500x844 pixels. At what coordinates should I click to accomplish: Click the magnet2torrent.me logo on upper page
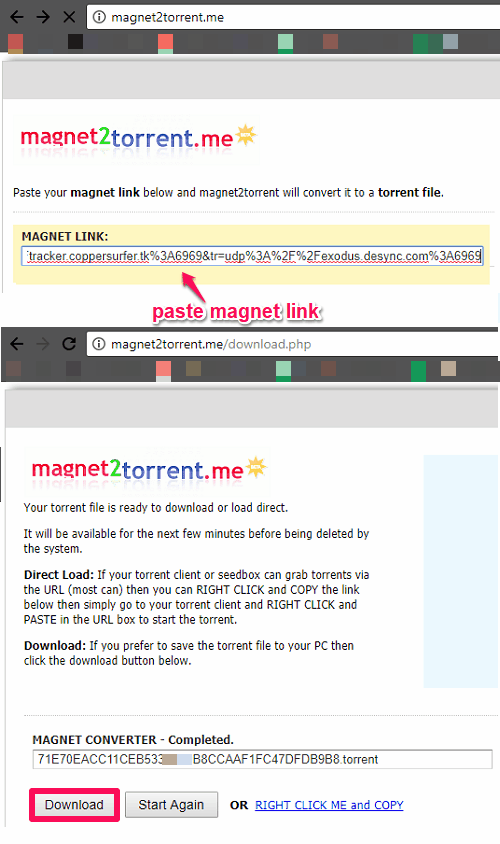(x=138, y=138)
